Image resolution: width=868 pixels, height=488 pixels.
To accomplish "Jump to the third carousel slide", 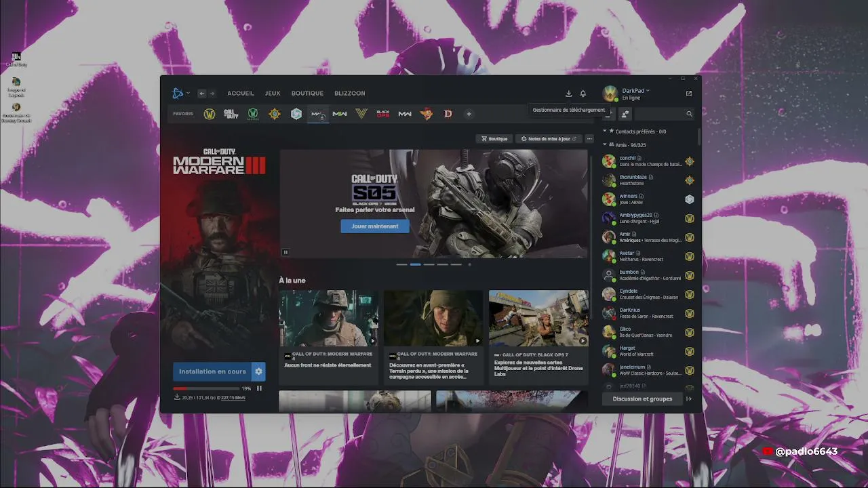I will [x=429, y=264].
